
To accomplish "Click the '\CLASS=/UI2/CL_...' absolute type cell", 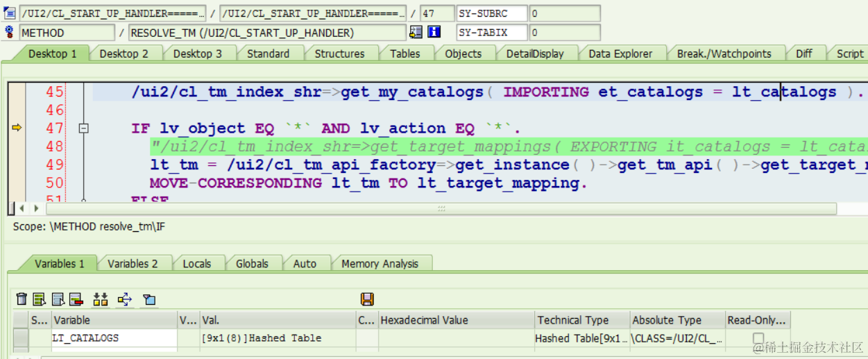I will pos(677,338).
